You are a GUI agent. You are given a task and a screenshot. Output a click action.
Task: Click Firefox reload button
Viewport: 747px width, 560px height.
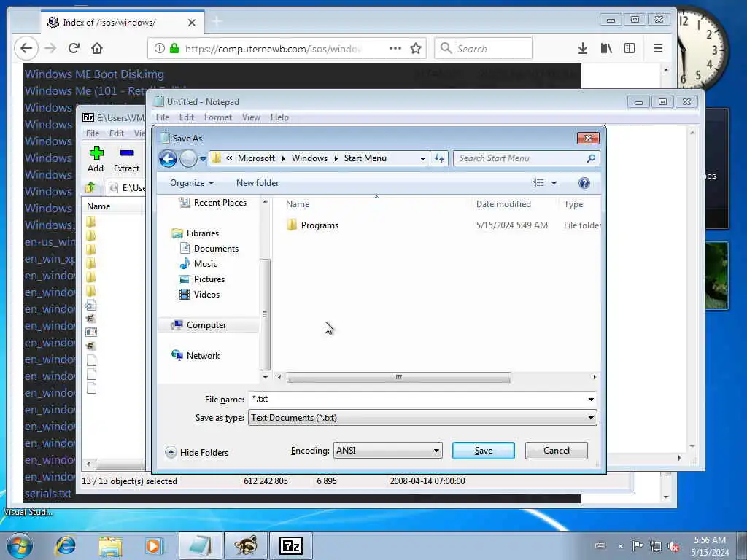(x=74, y=48)
